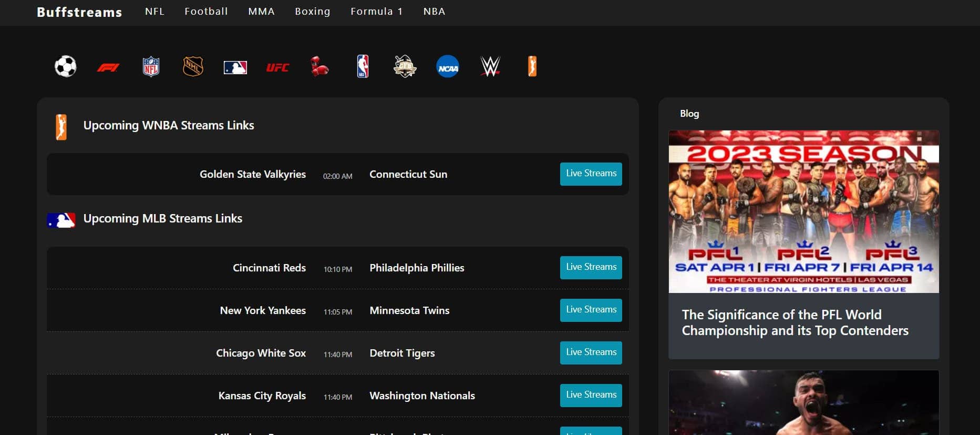
Task: Click the NHL logo icon
Action: click(193, 67)
